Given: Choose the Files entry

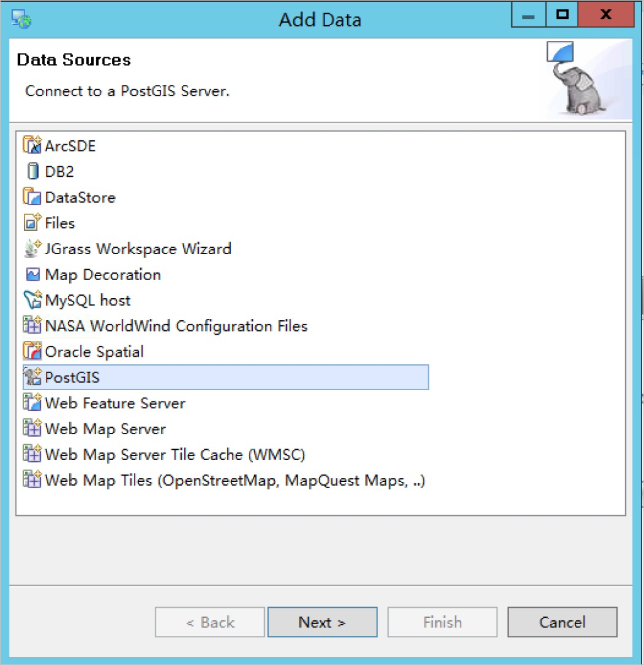Looking at the screenshot, I should click(x=60, y=223).
